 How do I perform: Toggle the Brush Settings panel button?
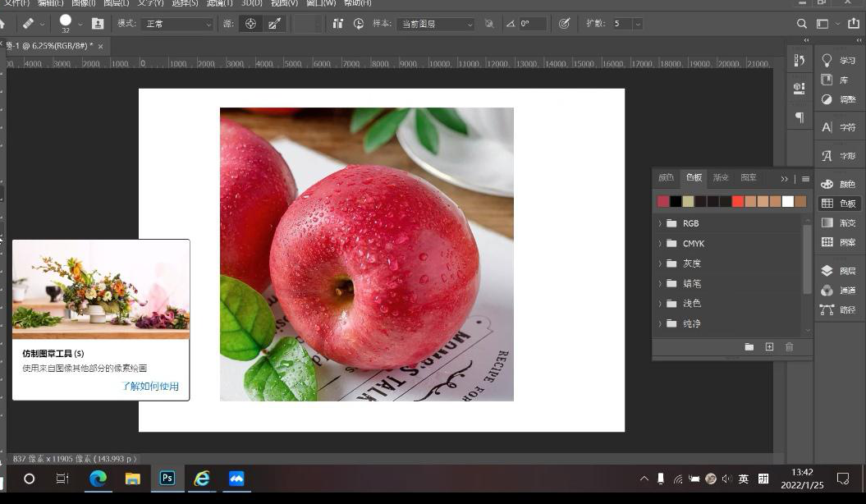click(x=98, y=24)
